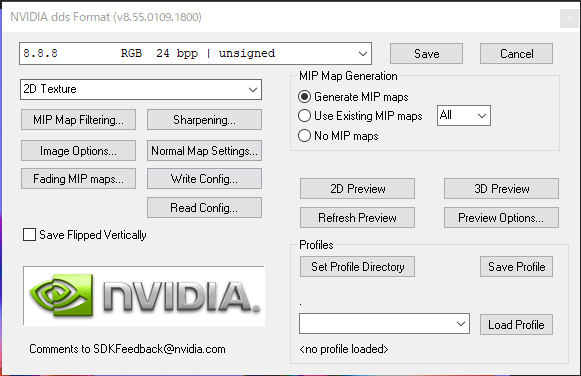Open the empty profile selection dropdown

coord(384,324)
